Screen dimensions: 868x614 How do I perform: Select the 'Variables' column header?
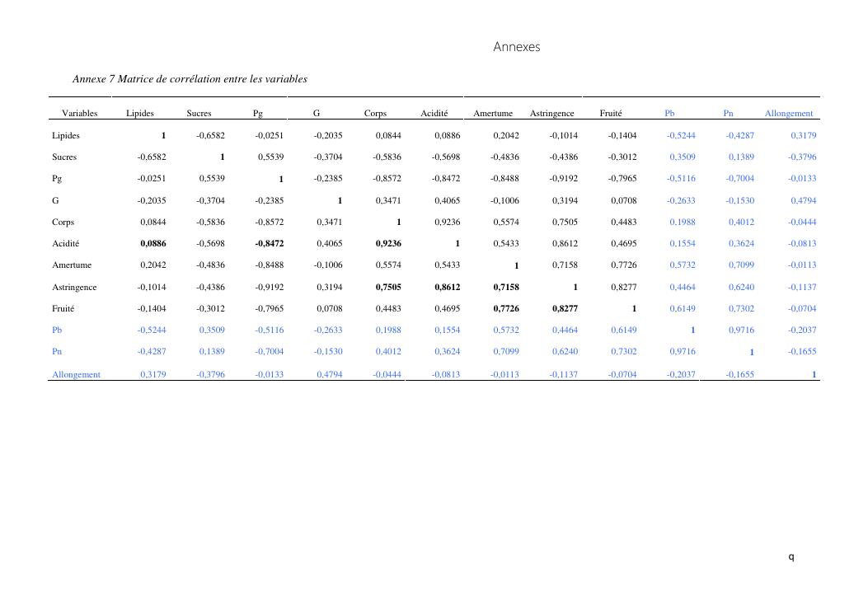pyautogui.click(x=80, y=114)
